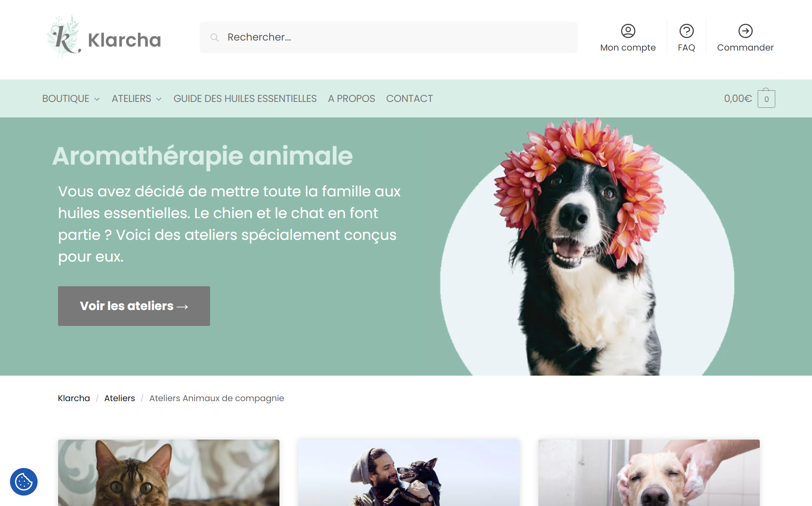Expand the Boutique menu chevron
812x506 pixels.
click(x=97, y=99)
